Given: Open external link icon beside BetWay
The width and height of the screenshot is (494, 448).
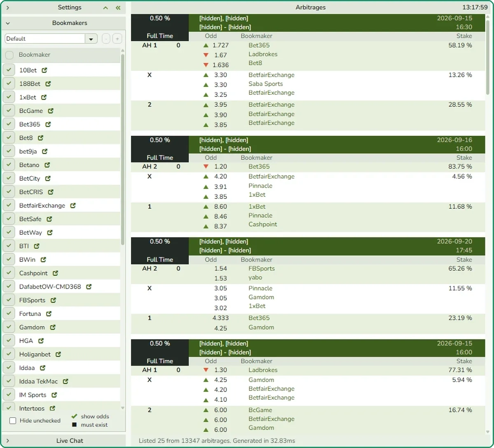Looking at the screenshot, I should [50, 232].
